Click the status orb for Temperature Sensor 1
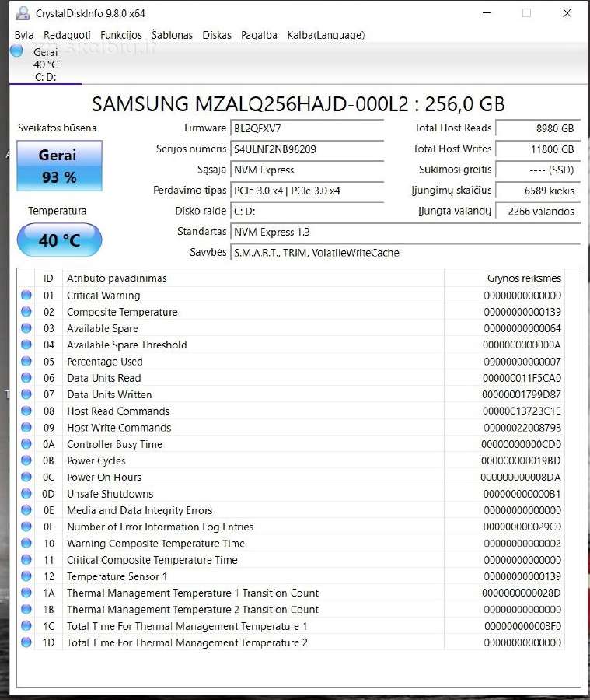Image resolution: width=590 pixels, height=700 pixels. pyautogui.click(x=26, y=576)
